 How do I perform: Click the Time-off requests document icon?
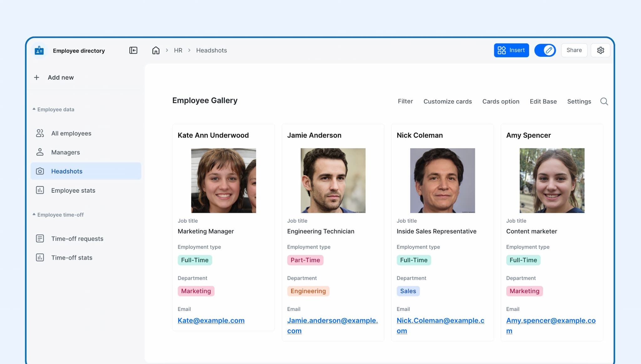coord(40,238)
